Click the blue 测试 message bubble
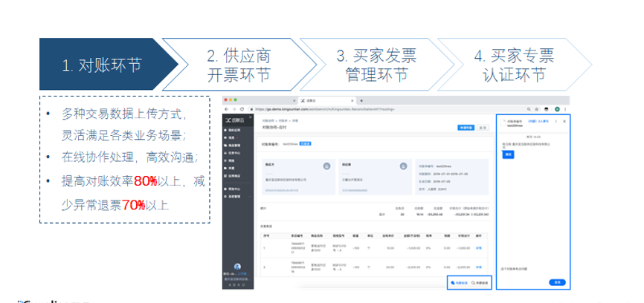 [x=508, y=154]
